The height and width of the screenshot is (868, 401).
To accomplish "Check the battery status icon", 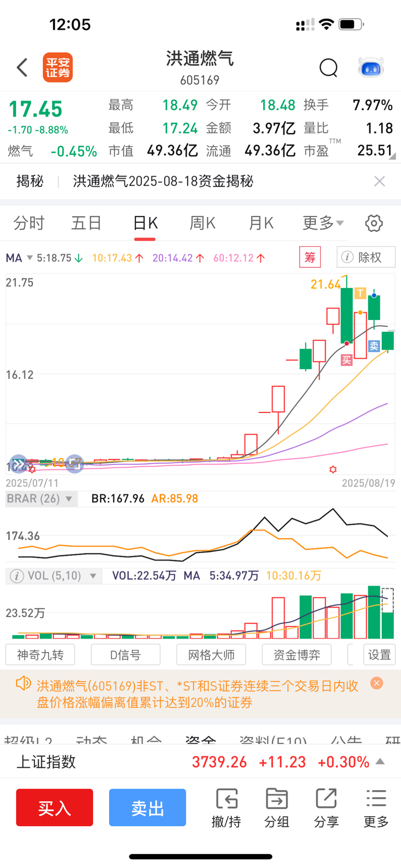I will 351,24.
